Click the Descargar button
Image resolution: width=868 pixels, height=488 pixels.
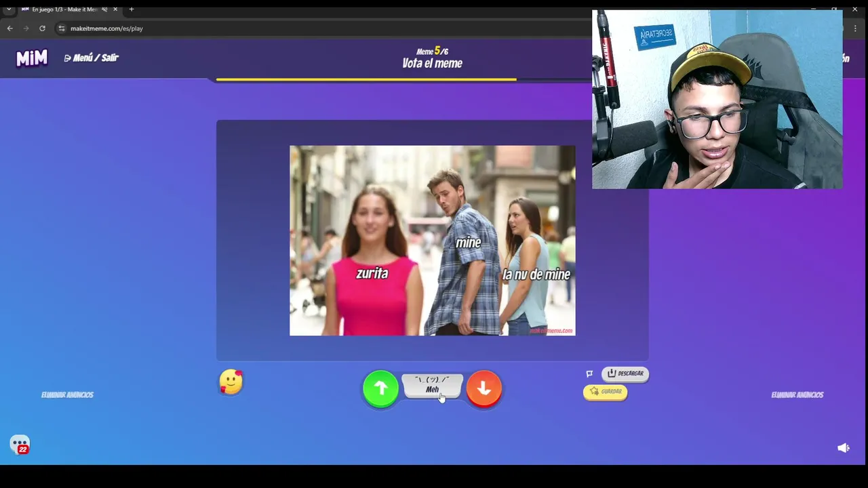click(x=625, y=373)
